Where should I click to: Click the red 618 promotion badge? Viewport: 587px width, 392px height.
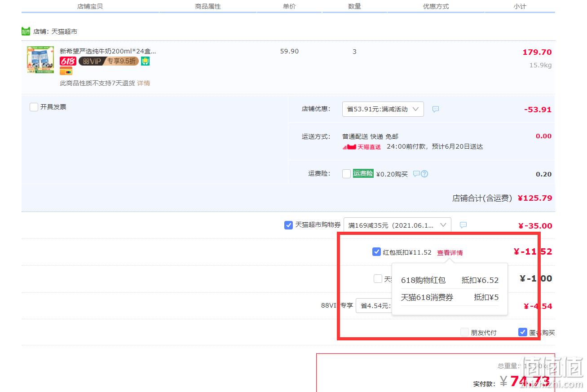pyautogui.click(x=68, y=61)
